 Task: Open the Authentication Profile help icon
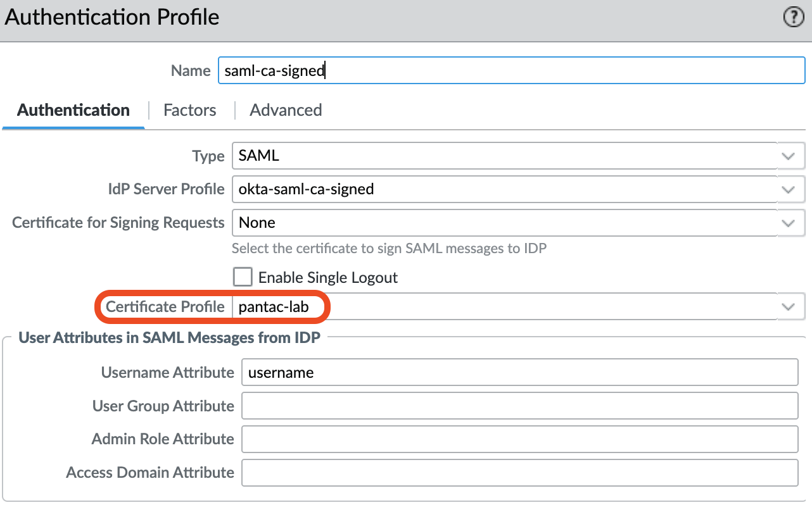pos(793,17)
